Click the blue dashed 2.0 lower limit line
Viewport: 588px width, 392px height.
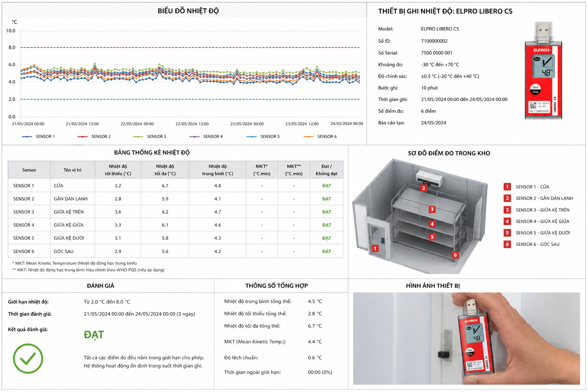click(x=190, y=99)
